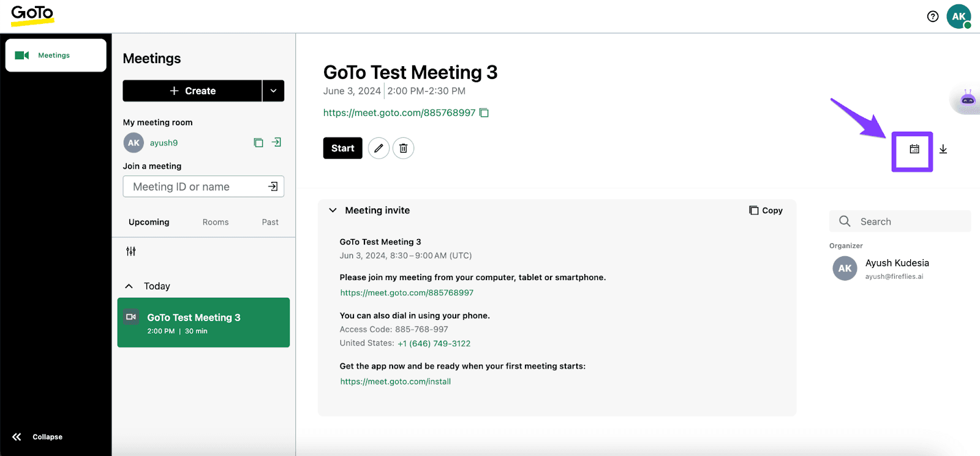
Task: Click the Create meeting button
Action: coord(192,91)
